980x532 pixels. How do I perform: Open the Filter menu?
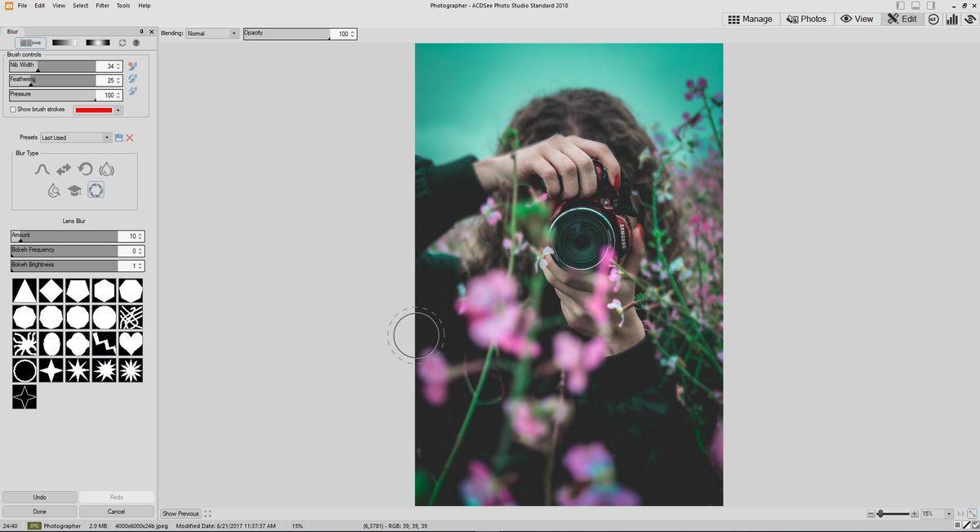tap(102, 6)
